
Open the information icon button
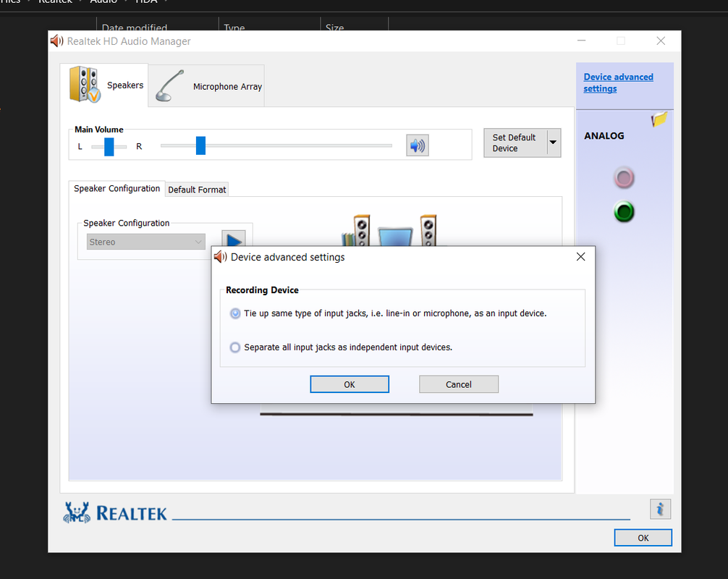point(660,510)
